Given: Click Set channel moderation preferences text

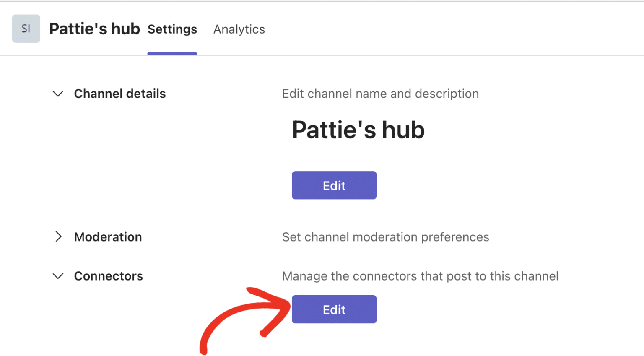Looking at the screenshot, I should click(385, 236).
